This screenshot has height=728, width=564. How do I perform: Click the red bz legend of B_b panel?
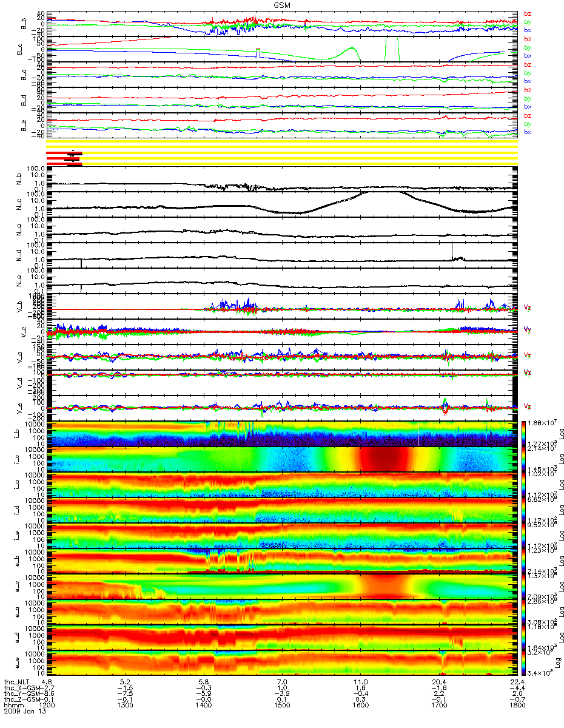(528, 13)
